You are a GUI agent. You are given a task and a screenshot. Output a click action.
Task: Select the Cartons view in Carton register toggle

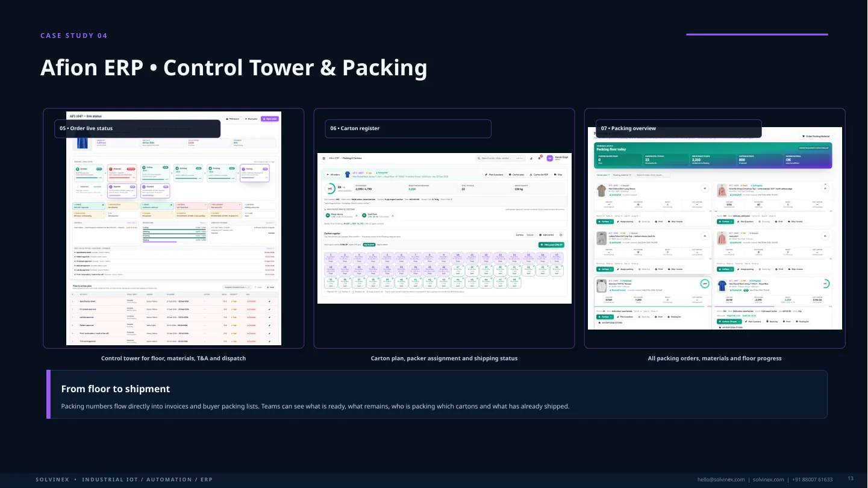click(519, 234)
